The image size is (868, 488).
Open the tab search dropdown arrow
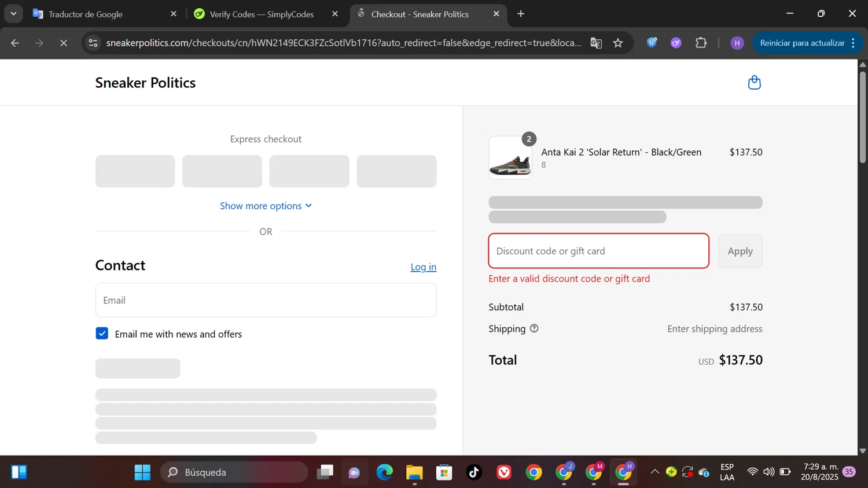tap(13, 14)
